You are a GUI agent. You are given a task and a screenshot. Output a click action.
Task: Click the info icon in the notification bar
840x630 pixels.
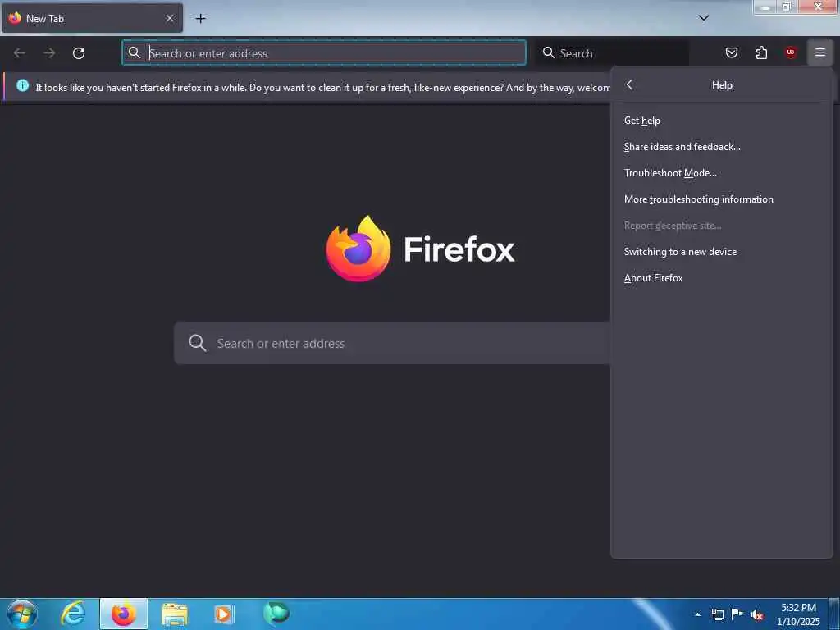pyautogui.click(x=22, y=85)
